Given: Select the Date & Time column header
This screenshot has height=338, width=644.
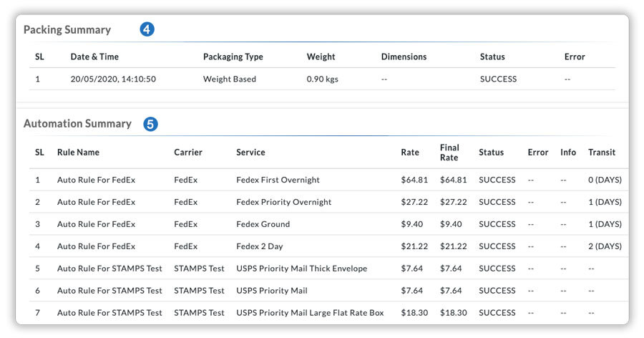Looking at the screenshot, I should 94,57.
